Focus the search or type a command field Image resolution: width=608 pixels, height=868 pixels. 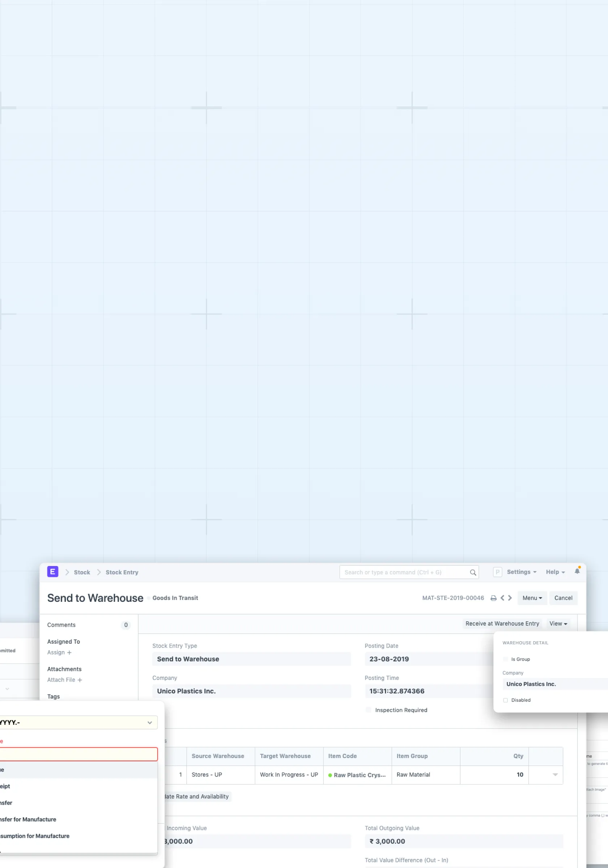point(405,573)
